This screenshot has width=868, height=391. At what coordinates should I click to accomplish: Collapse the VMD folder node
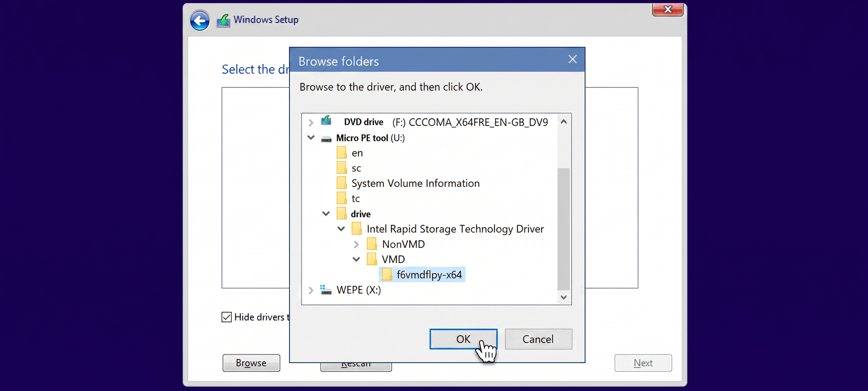point(356,259)
